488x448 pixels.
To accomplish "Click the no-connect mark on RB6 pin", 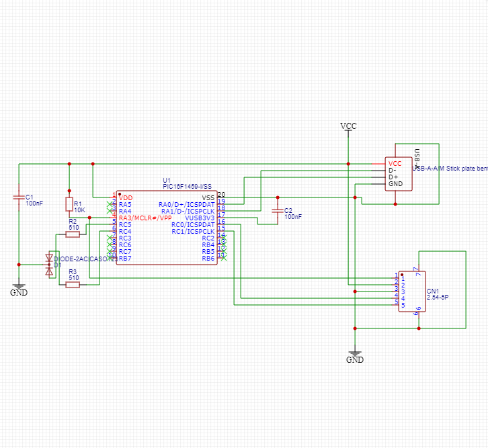I will coord(223,258).
